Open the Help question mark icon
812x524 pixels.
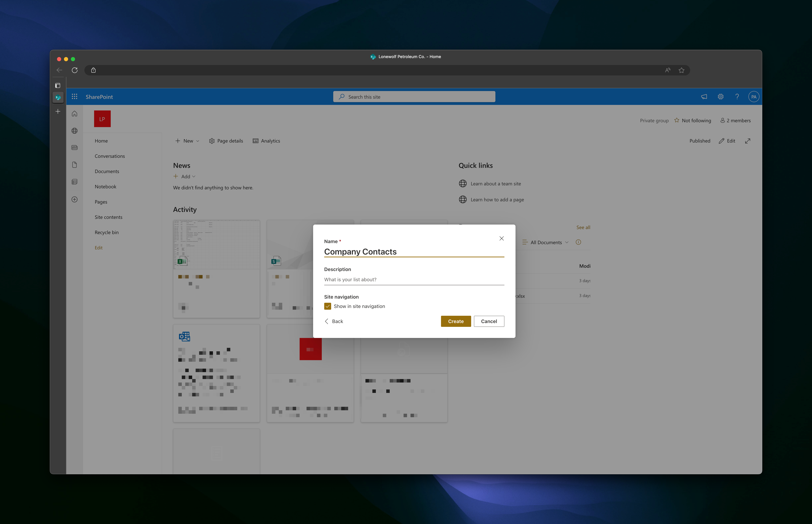pos(737,97)
